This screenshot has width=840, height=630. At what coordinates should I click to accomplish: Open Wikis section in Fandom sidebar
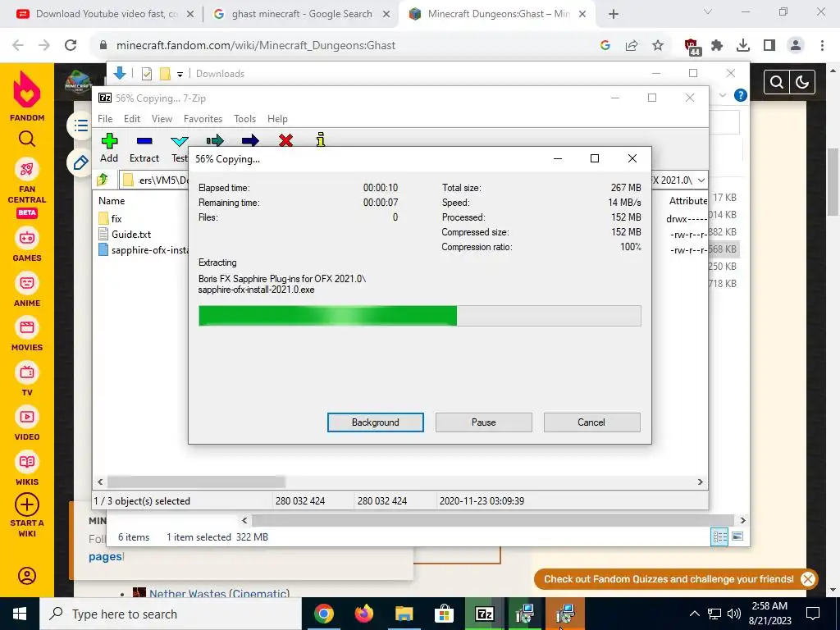click(27, 468)
